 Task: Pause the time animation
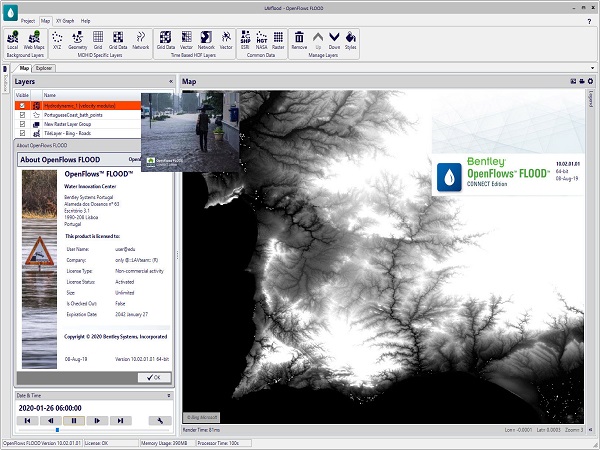[x=74, y=421]
